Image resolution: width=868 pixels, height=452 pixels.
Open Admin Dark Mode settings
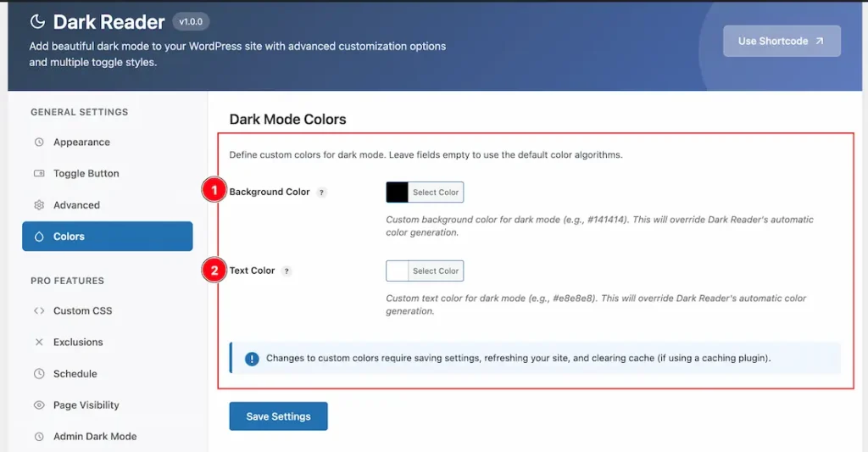(x=108, y=437)
